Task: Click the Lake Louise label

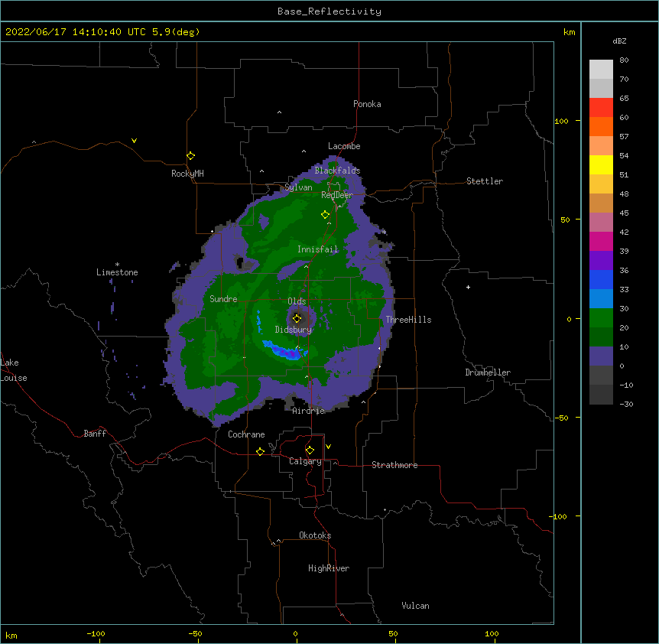Action: click(x=14, y=370)
